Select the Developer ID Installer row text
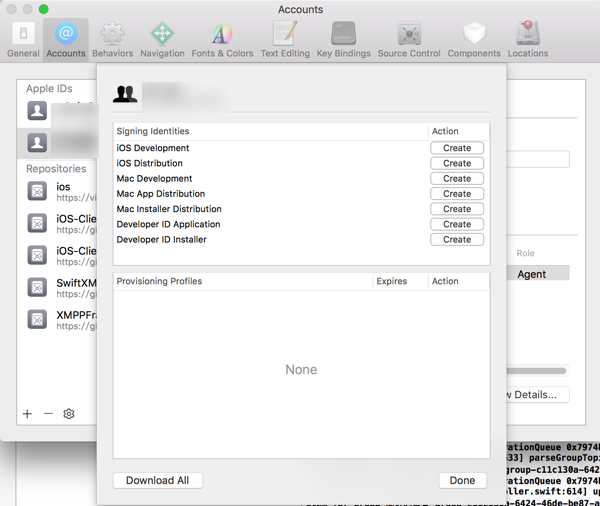 click(x=161, y=240)
